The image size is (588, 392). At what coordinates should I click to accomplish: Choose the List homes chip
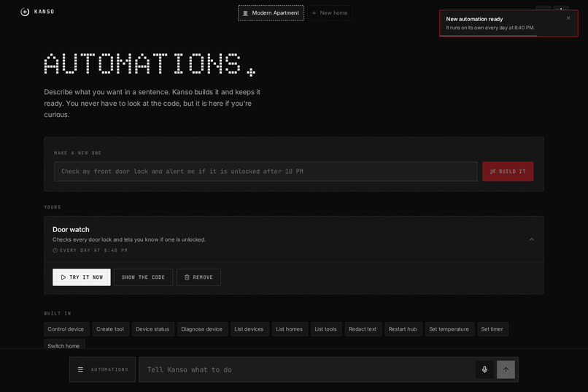[290, 329]
